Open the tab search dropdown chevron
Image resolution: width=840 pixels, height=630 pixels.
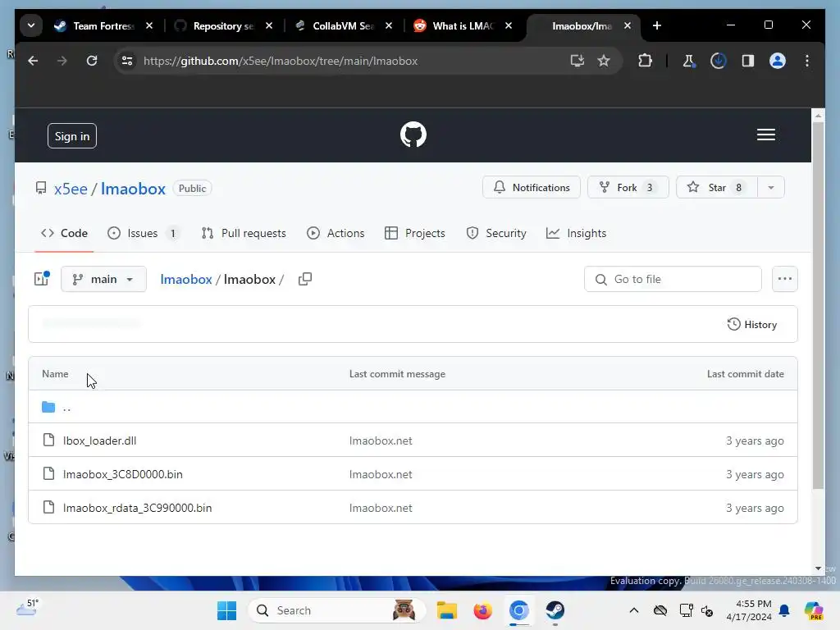(x=31, y=25)
